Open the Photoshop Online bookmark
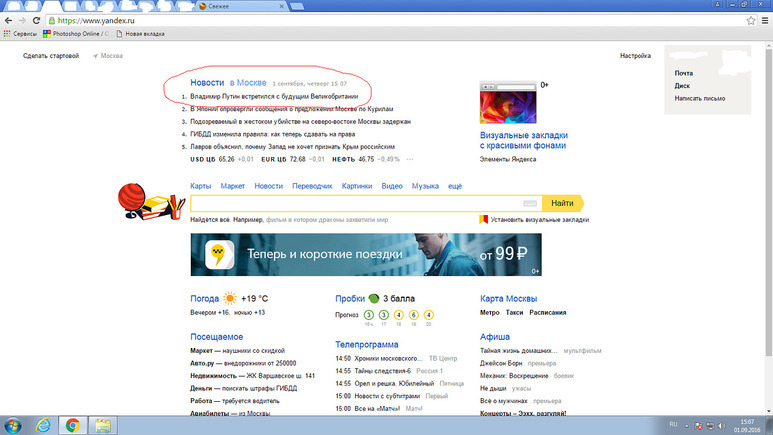773x435 pixels. (76, 34)
